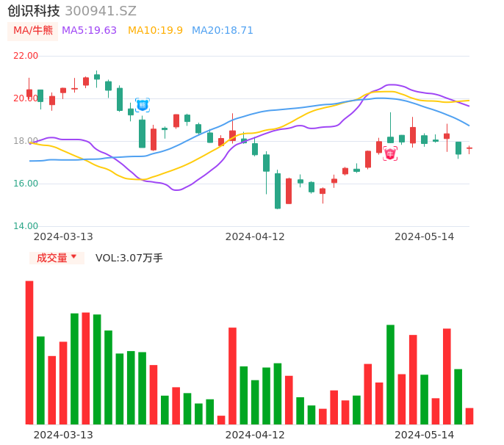Click the 2024-04-12 date on price chart

255,236
